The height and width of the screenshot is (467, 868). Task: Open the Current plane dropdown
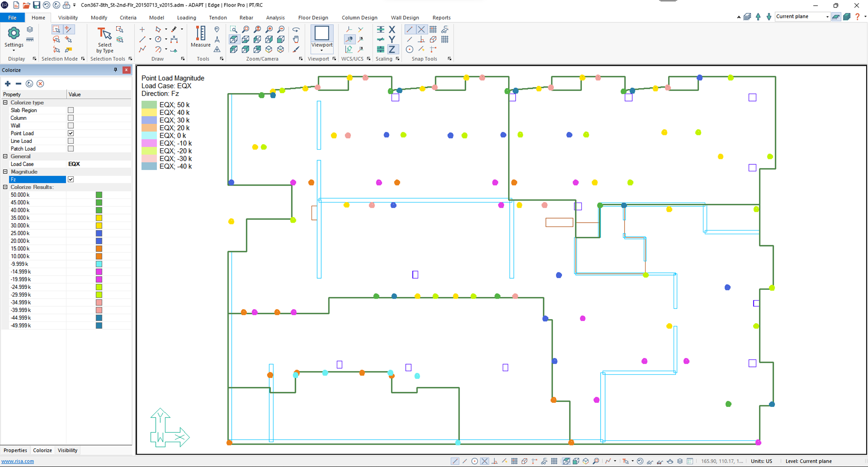(827, 17)
